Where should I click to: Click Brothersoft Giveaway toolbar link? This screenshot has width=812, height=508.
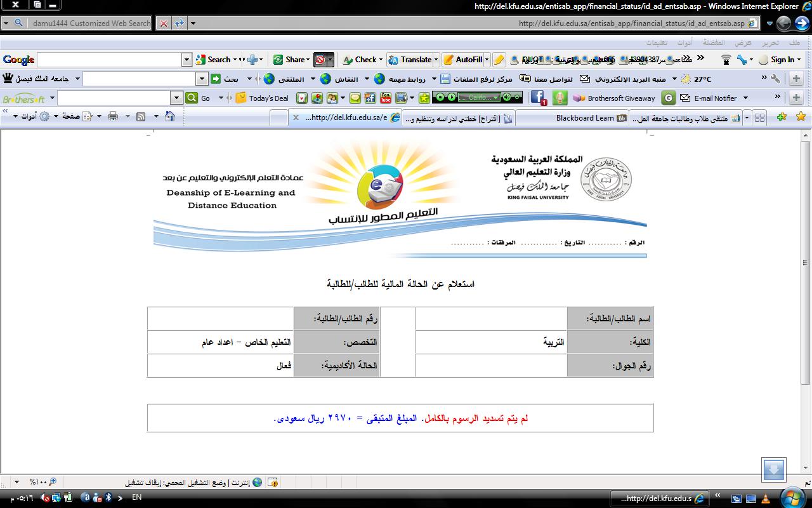613,98
